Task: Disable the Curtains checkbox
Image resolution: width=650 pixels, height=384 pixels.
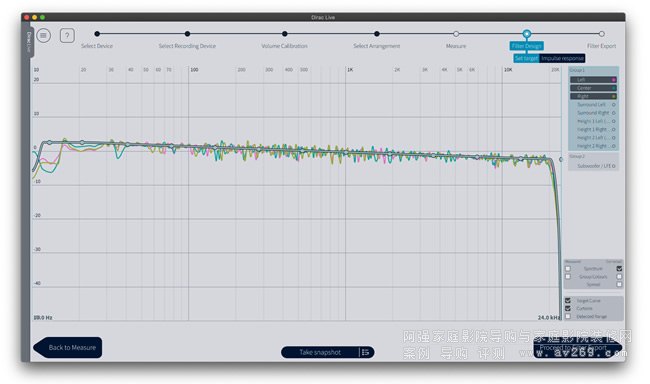Action: click(x=568, y=309)
